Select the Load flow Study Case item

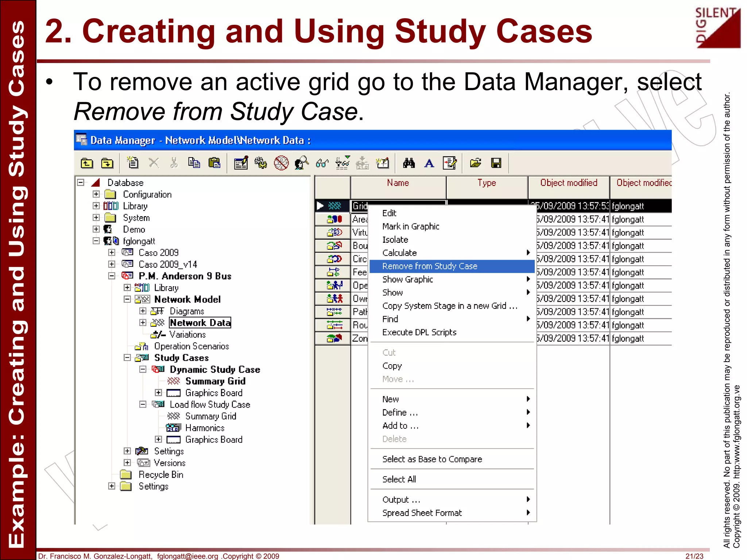click(210, 405)
